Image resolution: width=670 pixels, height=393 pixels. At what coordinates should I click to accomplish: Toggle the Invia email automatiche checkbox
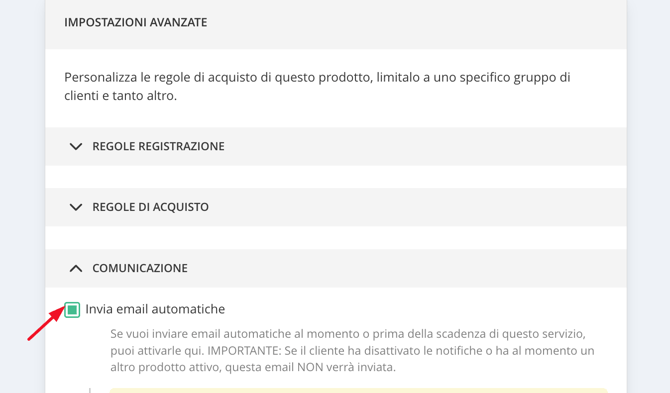click(72, 310)
